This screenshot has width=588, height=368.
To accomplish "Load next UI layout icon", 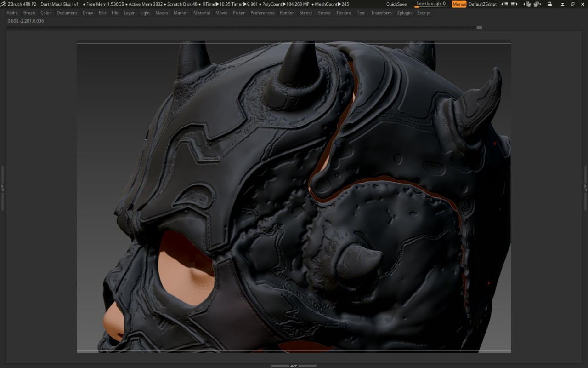I will coord(537,4).
